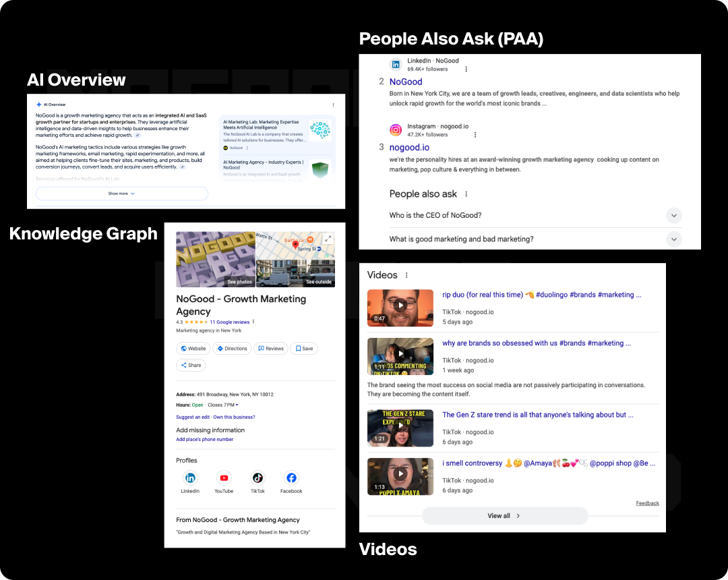Click the LinkedIn icon in search results

point(396,65)
